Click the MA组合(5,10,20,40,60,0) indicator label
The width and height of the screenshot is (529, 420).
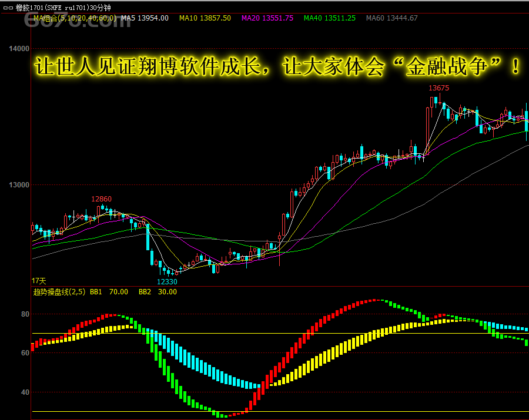coord(75,18)
